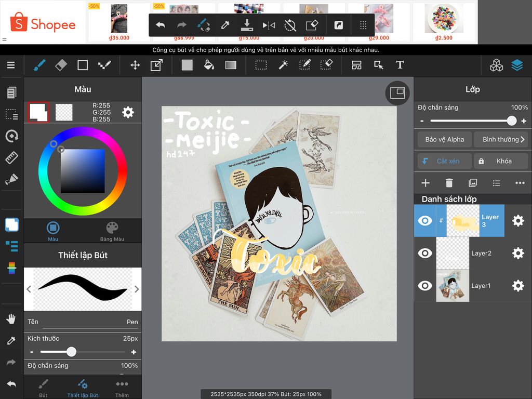Select the Eraser tool

click(x=61, y=65)
